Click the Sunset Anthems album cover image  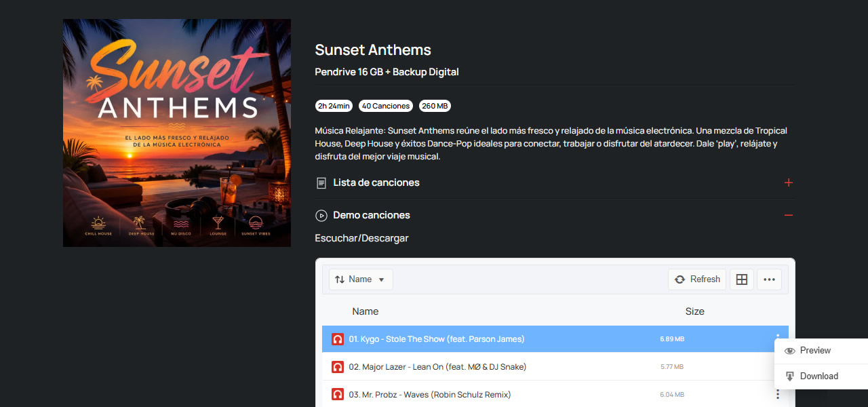pos(177,133)
